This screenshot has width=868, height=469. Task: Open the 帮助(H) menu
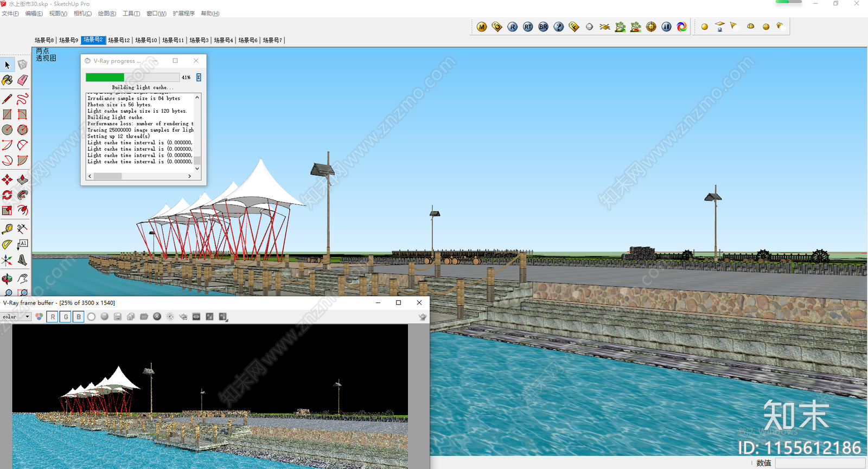[x=210, y=14]
